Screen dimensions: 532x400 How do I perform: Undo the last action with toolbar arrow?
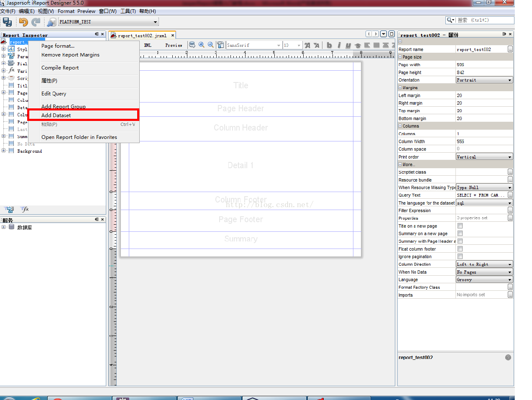click(23, 22)
